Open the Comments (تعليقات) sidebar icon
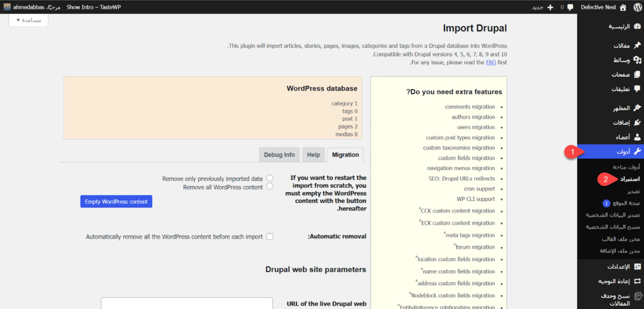644x309 pixels. point(636,89)
